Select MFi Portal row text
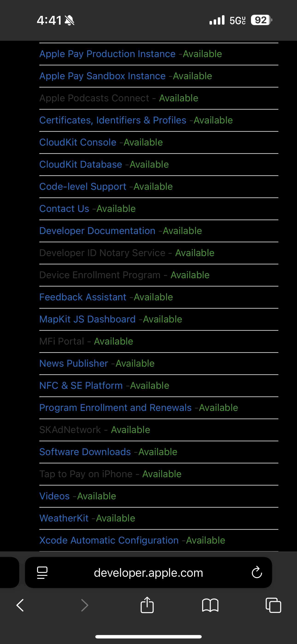 [x=62, y=341]
